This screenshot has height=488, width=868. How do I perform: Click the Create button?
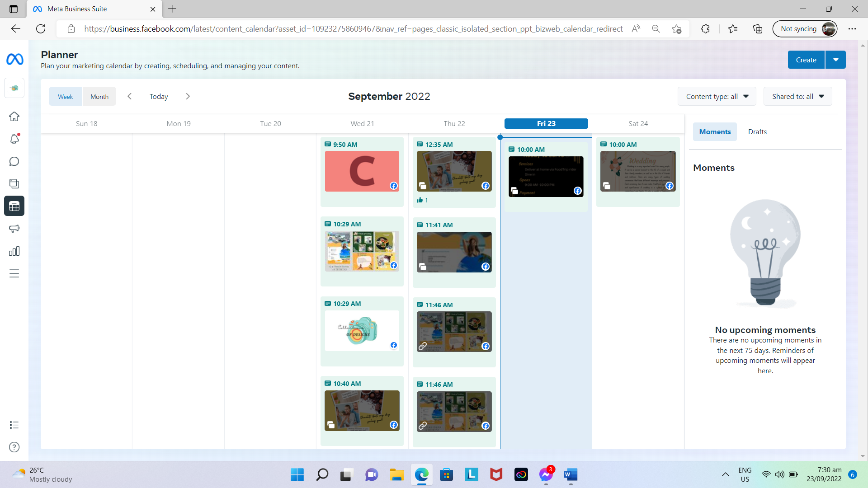click(806, 60)
